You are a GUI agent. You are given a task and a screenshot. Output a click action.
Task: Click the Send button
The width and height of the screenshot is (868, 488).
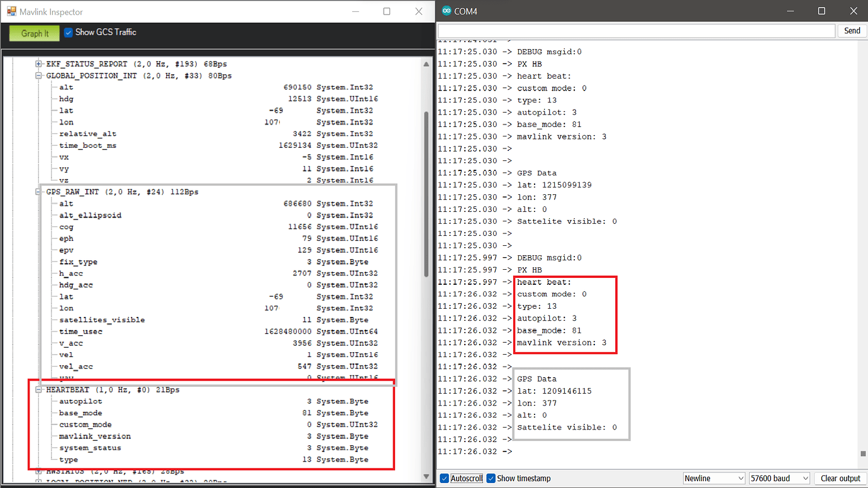tap(851, 30)
